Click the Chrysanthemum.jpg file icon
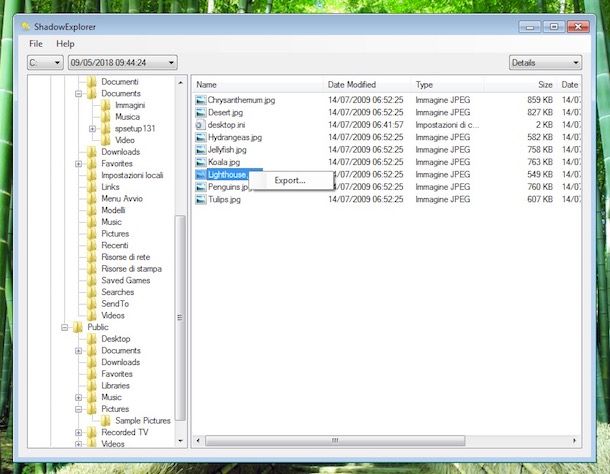 point(200,100)
